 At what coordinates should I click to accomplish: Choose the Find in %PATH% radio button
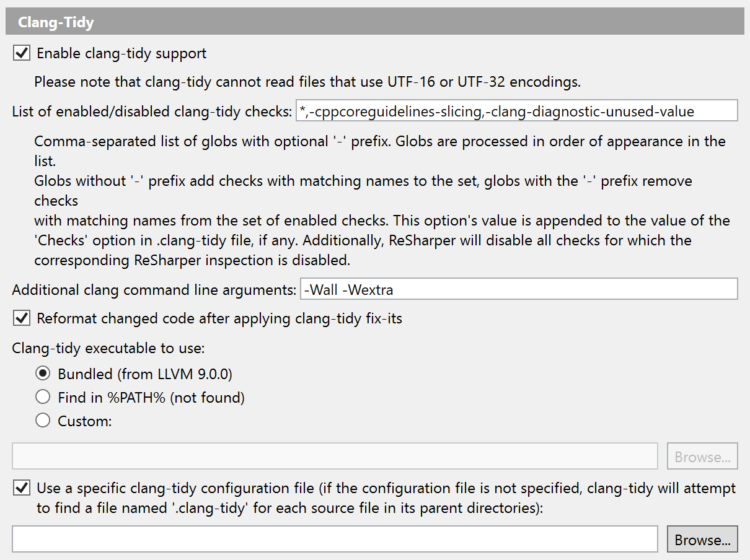click(x=43, y=397)
